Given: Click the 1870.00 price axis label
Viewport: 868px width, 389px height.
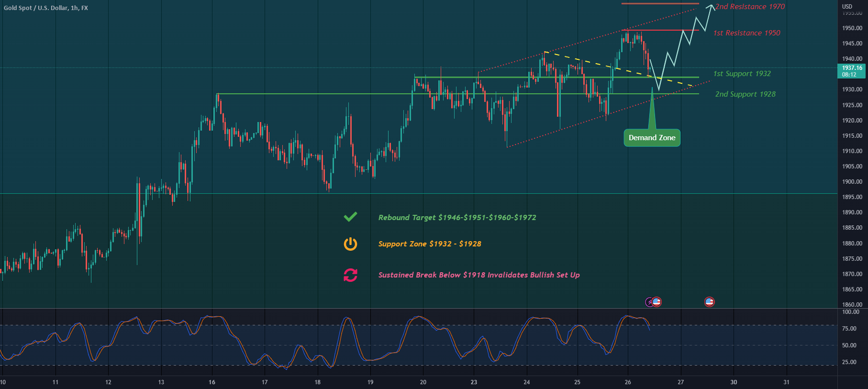Looking at the screenshot, I should coord(852,274).
